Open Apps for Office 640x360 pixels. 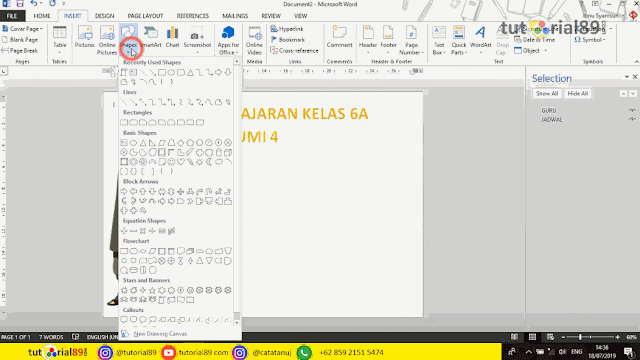coord(228,40)
